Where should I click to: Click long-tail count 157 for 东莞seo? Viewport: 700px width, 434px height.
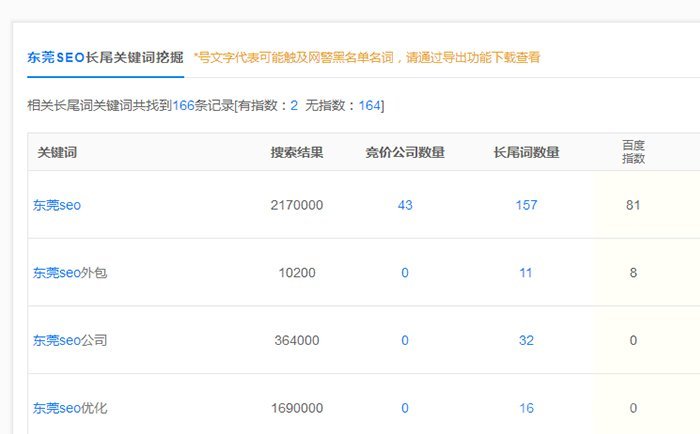click(x=526, y=205)
